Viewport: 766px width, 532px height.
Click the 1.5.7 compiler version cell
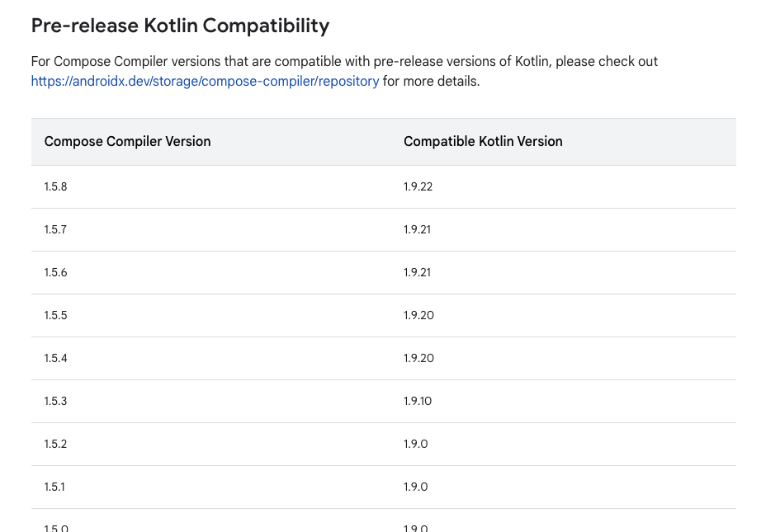[55, 229]
